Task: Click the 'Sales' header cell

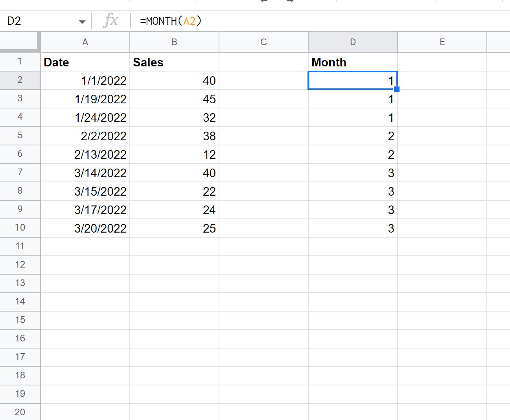Action: (x=174, y=62)
